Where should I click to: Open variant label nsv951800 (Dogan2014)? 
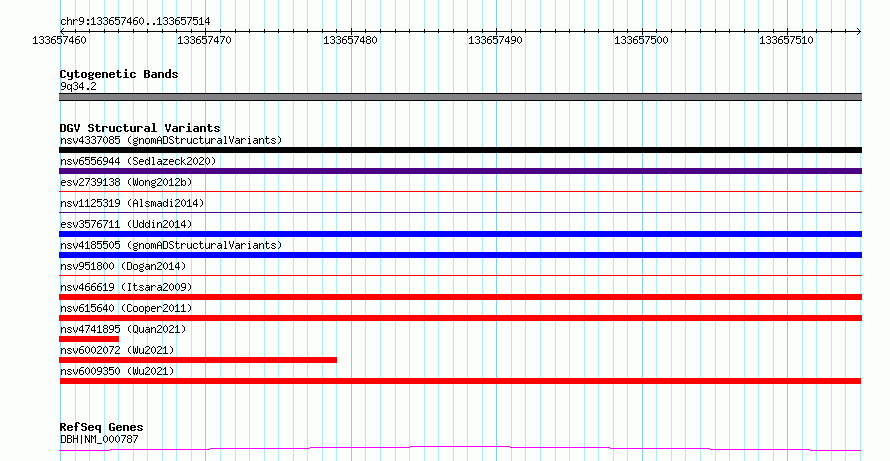click(x=123, y=266)
